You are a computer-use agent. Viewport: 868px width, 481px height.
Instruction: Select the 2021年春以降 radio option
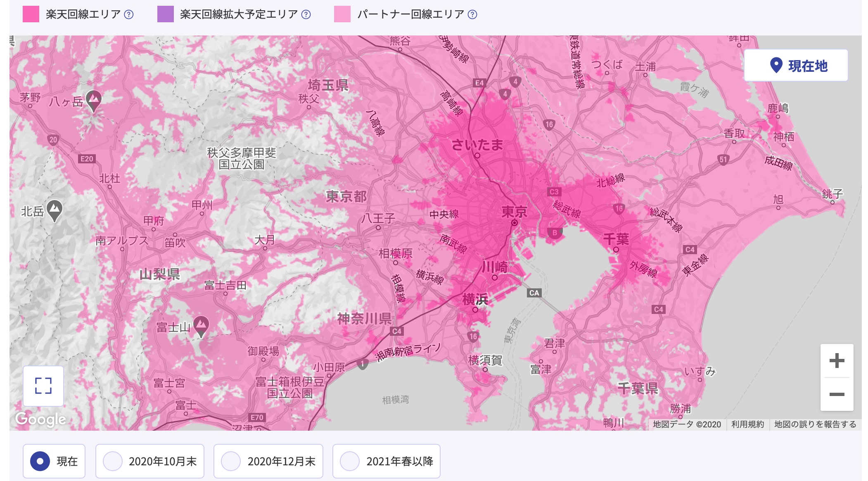[387, 461]
